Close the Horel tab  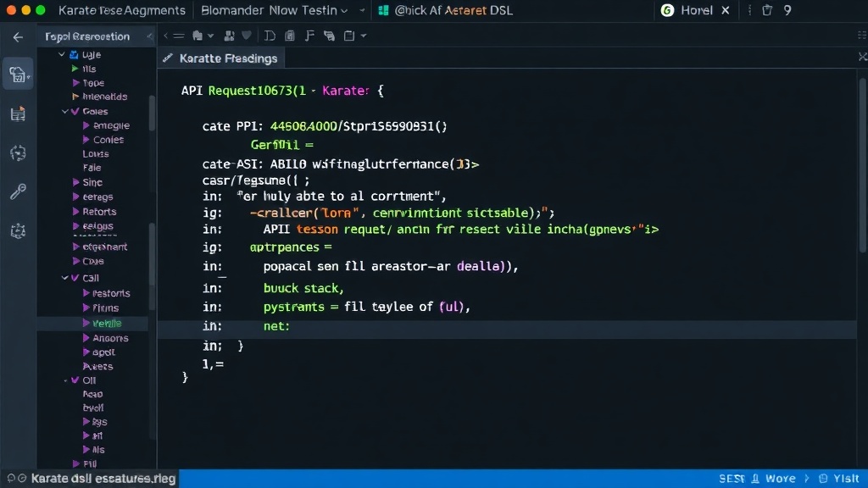coord(726,10)
